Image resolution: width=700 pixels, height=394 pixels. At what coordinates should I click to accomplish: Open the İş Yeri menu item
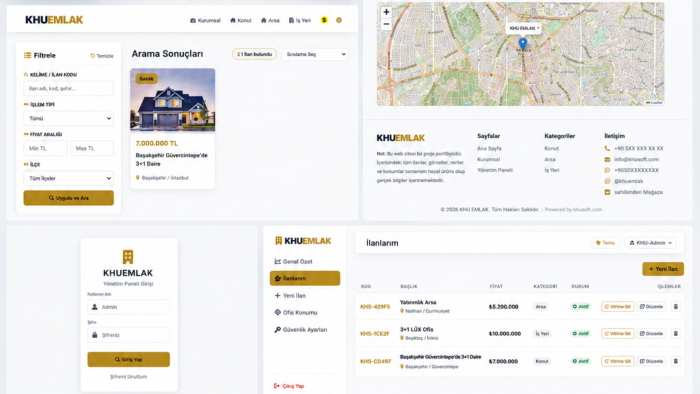[300, 20]
